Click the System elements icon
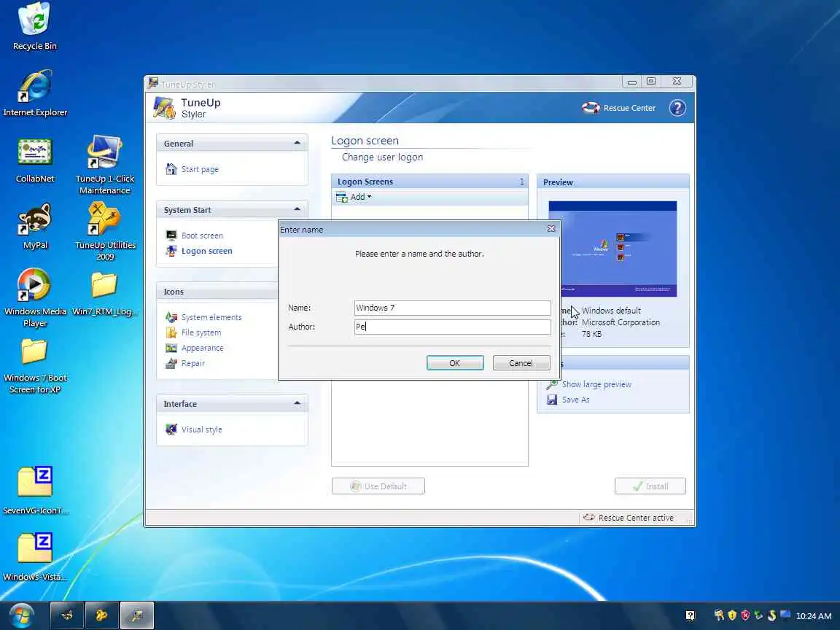 point(171,317)
